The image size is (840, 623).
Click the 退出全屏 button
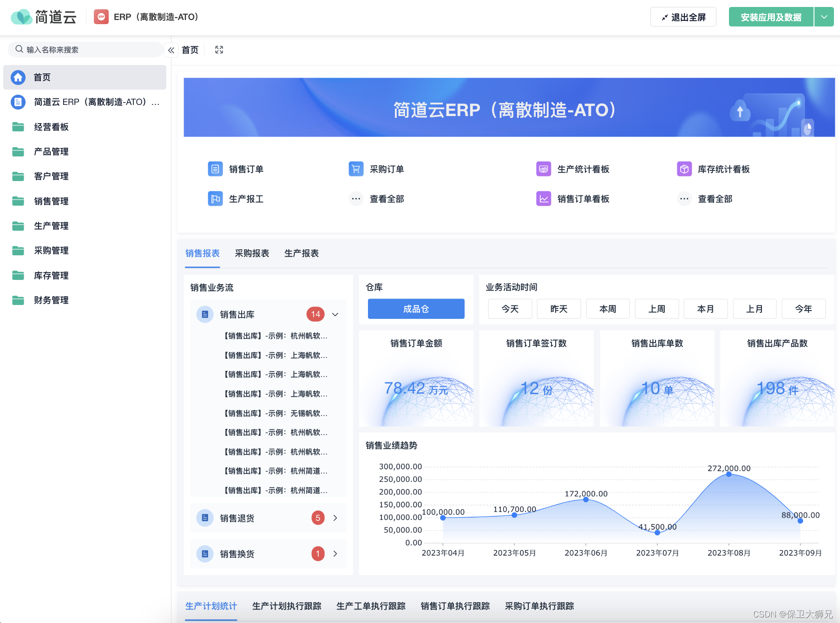click(683, 16)
